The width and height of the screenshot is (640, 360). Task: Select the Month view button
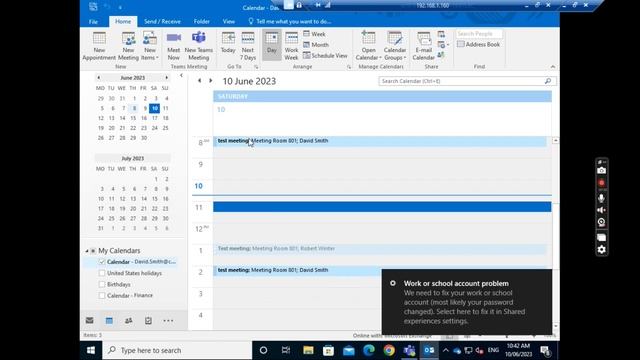[x=316, y=44]
